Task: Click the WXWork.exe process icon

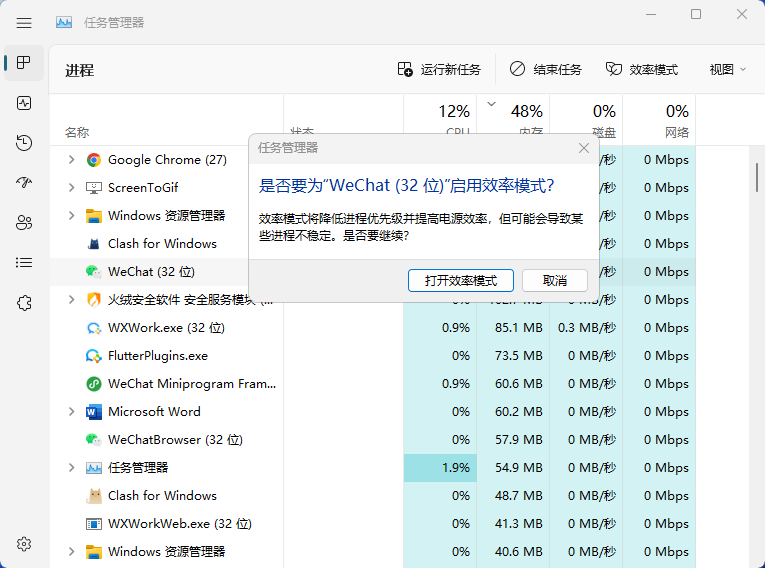Action: (94, 328)
